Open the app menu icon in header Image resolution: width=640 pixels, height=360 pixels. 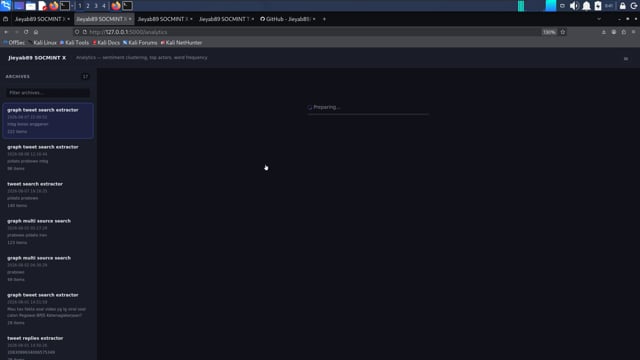coord(626,59)
